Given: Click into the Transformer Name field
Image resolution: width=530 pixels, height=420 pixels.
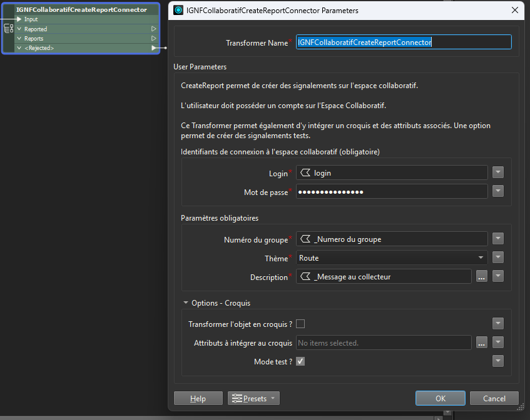Looking at the screenshot, I should tap(404, 42).
